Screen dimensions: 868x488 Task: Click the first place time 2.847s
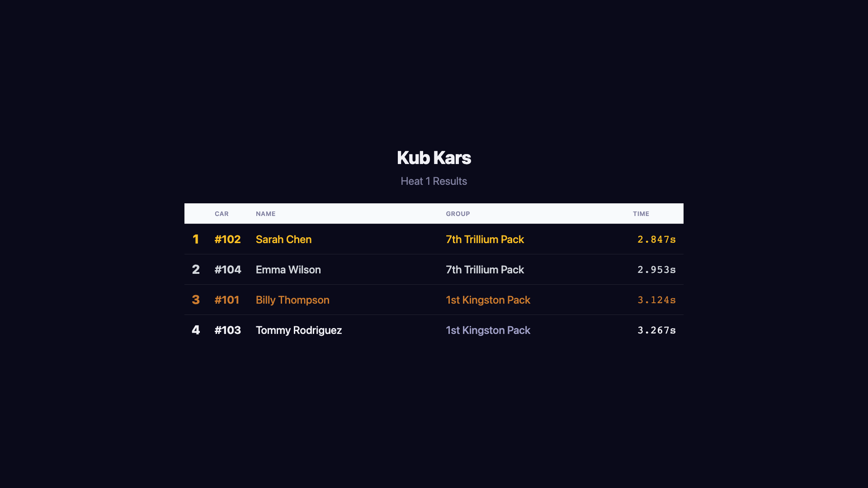tap(656, 239)
